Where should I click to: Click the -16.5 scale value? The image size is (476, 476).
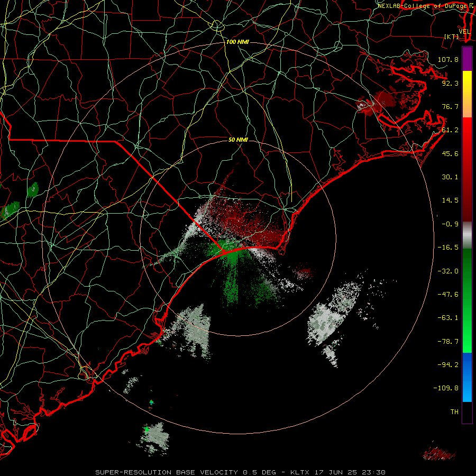(x=448, y=248)
